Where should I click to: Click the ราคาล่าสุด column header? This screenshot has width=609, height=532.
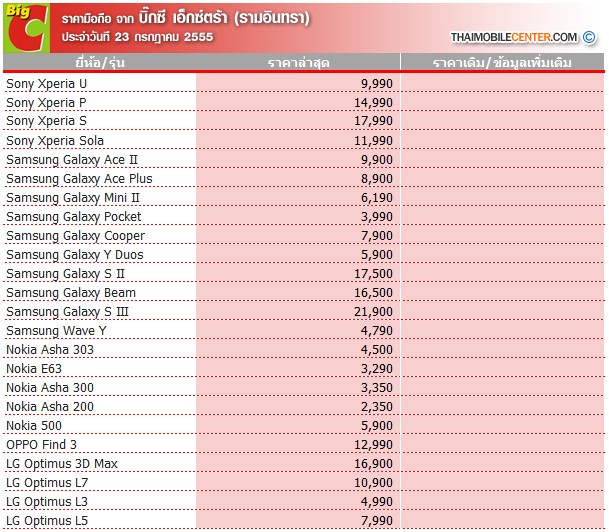tap(298, 63)
